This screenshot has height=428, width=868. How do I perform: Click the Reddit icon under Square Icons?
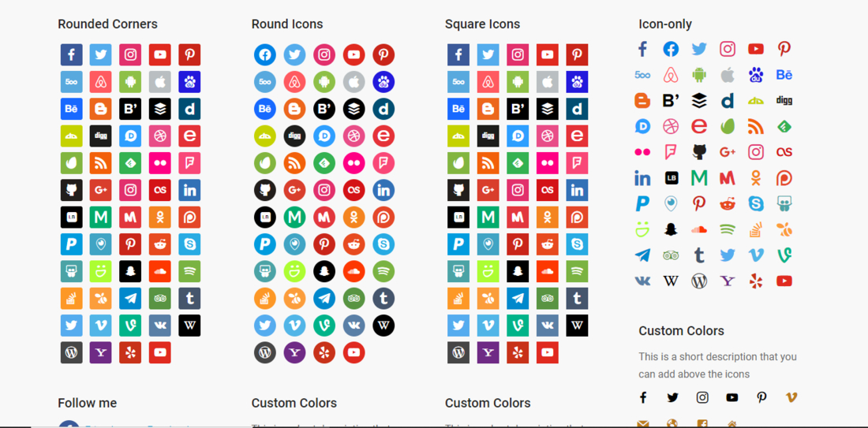(548, 244)
